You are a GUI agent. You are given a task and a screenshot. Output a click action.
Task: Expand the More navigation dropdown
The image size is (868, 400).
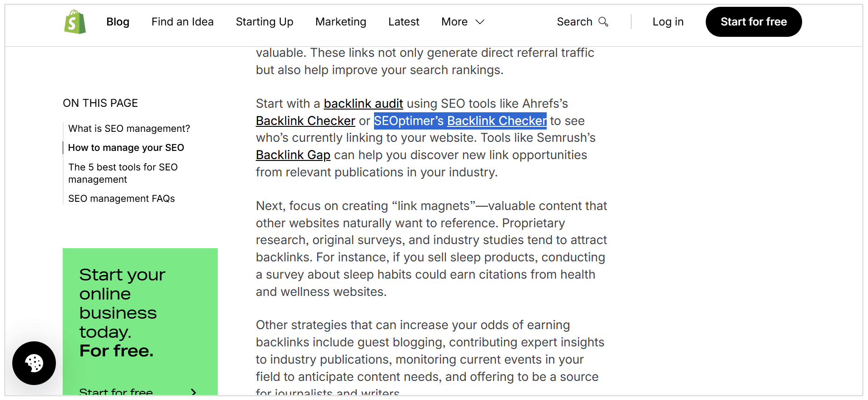pyautogui.click(x=462, y=21)
